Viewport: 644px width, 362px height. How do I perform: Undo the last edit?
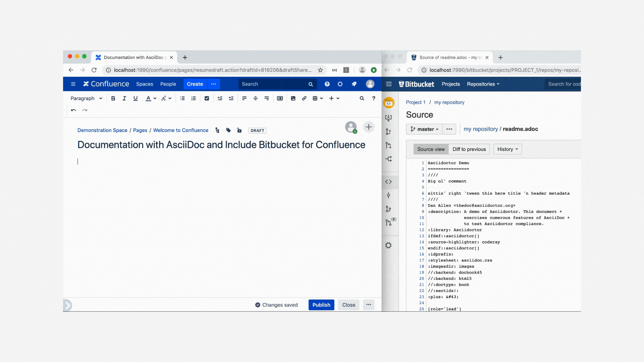coord(74,111)
